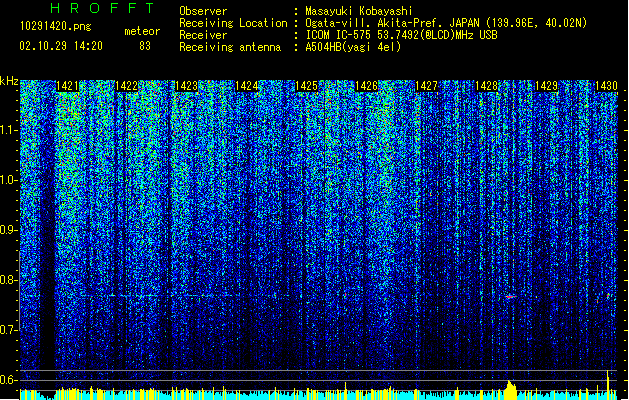Viewport: 629px width, 400px height.
Task: Click the timestamp 02.10.29 14:20
Action: click(61, 46)
